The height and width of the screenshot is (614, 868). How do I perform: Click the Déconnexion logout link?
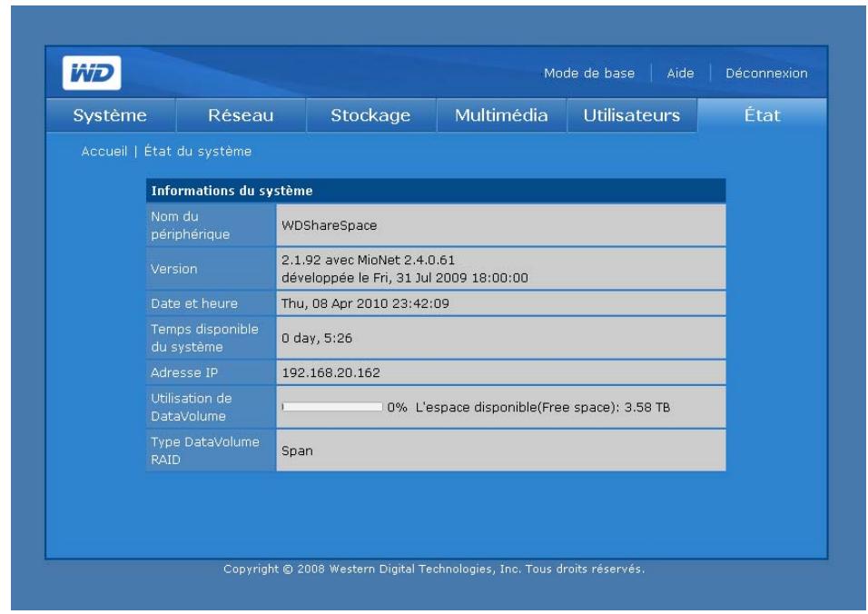click(x=766, y=73)
